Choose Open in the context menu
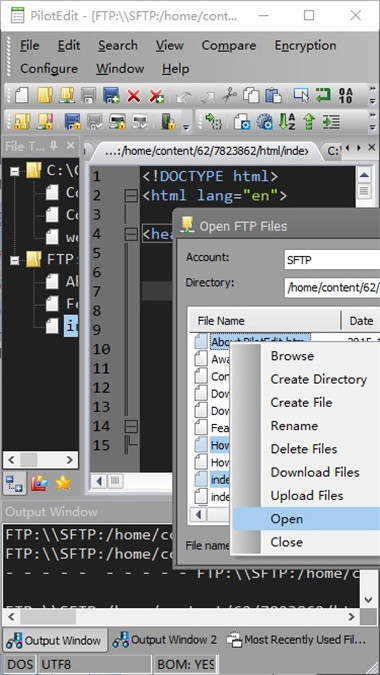This screenshot has height=675, width=380. 306,519
